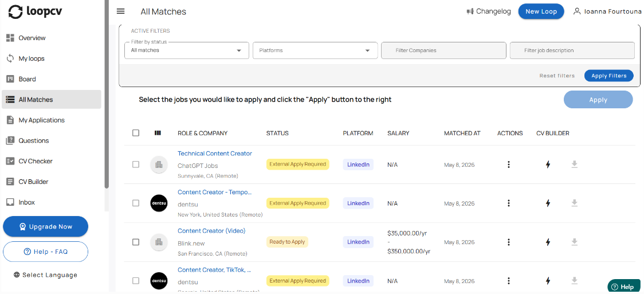Screen dimensions: 644x294
Task: Open Content Creator (Video) job link
Action: (x=211, y=231)
